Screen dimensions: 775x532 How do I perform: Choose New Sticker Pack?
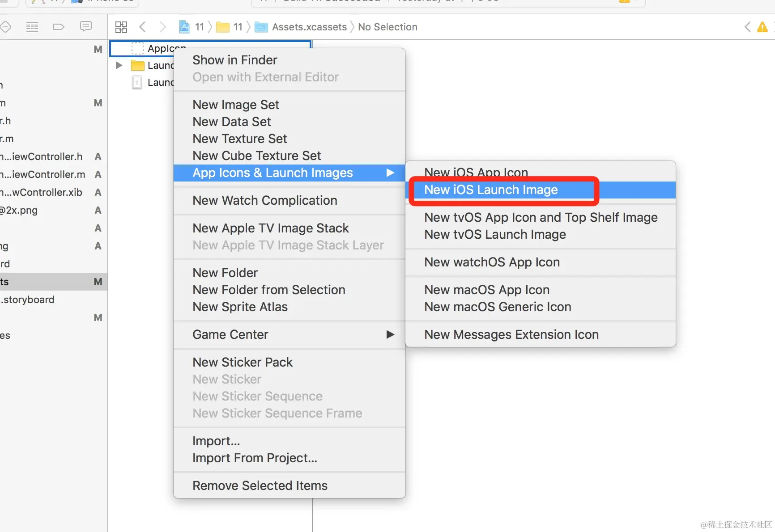(289, 363)
